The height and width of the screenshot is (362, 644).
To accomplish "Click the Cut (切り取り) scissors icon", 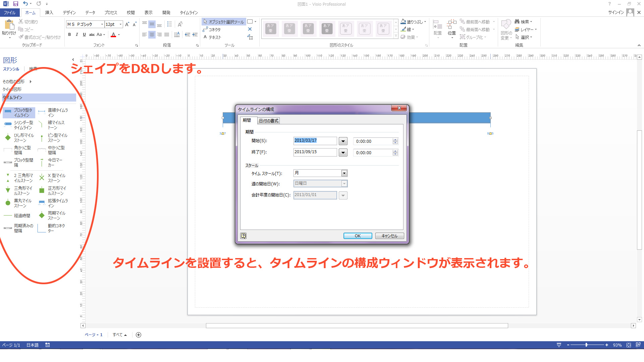I will pyautogui.click(x=21, y=21).
